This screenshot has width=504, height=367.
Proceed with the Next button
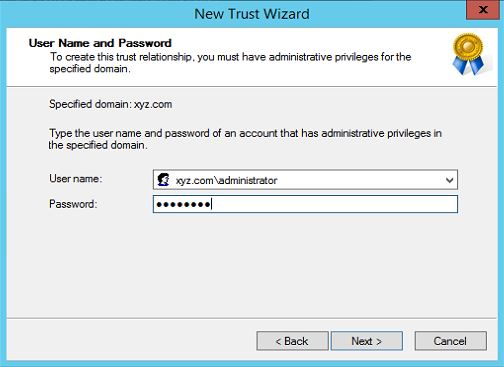click(x=367, y=341)
